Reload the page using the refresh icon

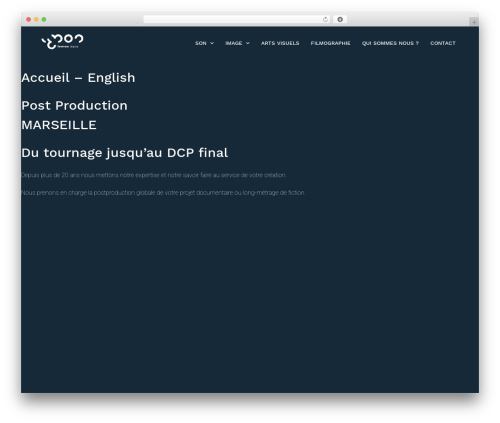pyautogui.click(x=325, y=19)
